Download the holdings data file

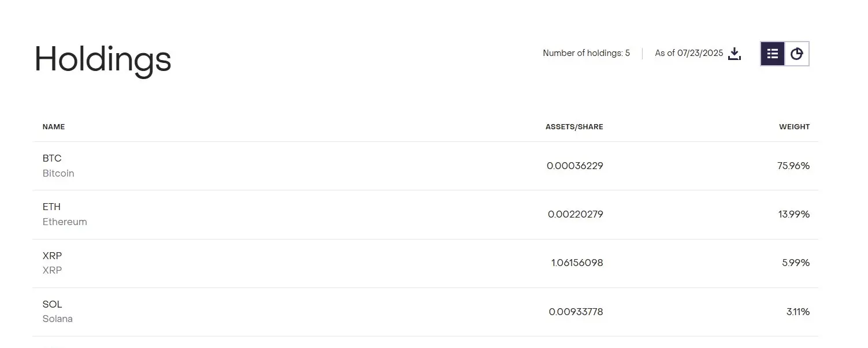click(735, 54)
